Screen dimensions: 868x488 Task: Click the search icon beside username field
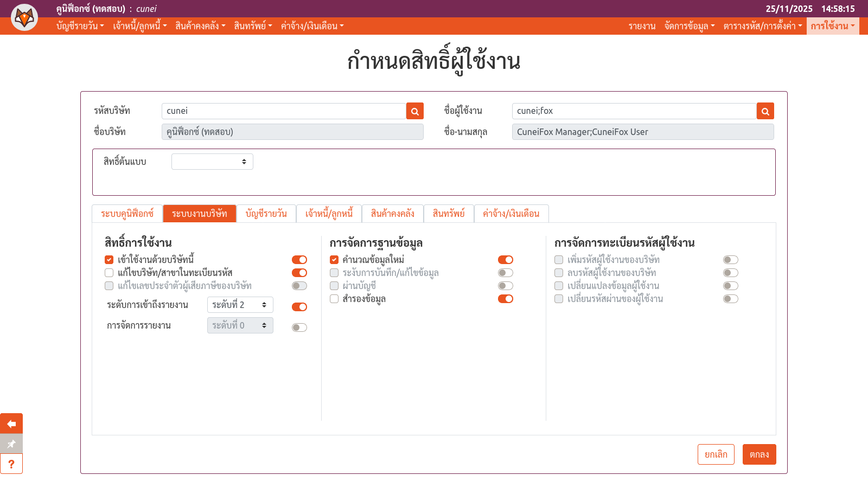tap(765, 111)
